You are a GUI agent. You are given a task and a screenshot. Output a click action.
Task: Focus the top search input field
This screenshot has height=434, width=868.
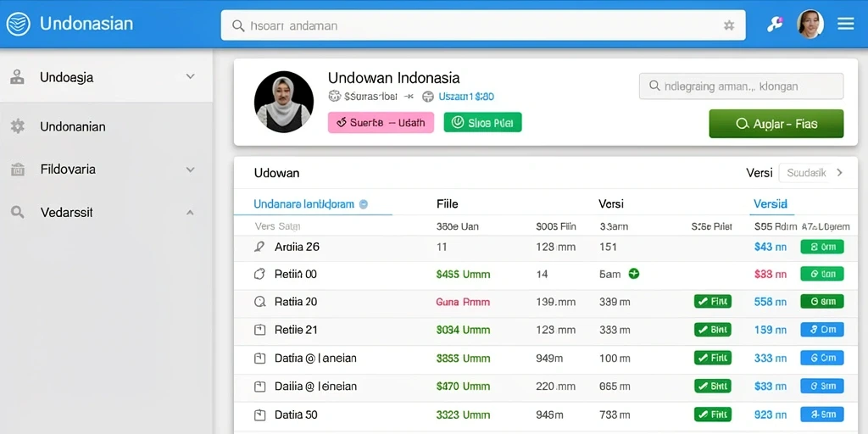pos(483,25)
